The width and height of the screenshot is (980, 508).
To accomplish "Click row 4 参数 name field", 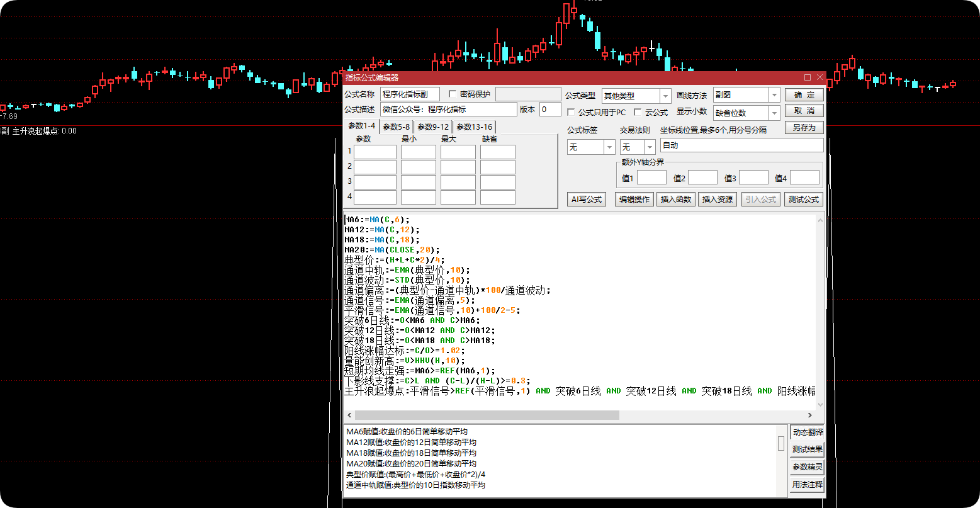I will (x=375, y=197).
